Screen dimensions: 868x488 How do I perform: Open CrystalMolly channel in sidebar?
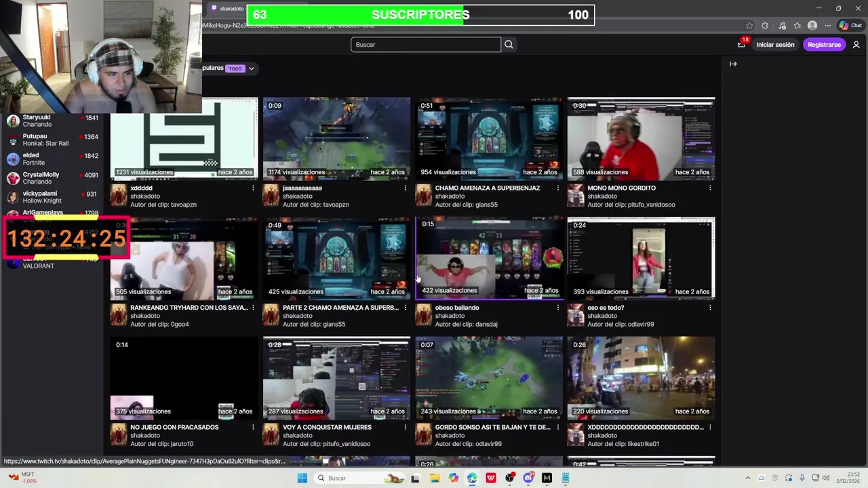(53, 178)
